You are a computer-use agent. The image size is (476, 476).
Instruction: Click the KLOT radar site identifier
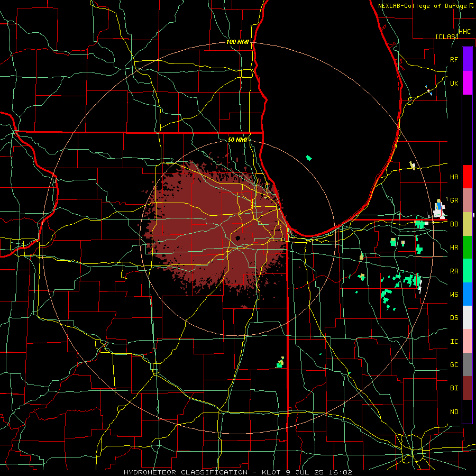click(x=271, y=472)
